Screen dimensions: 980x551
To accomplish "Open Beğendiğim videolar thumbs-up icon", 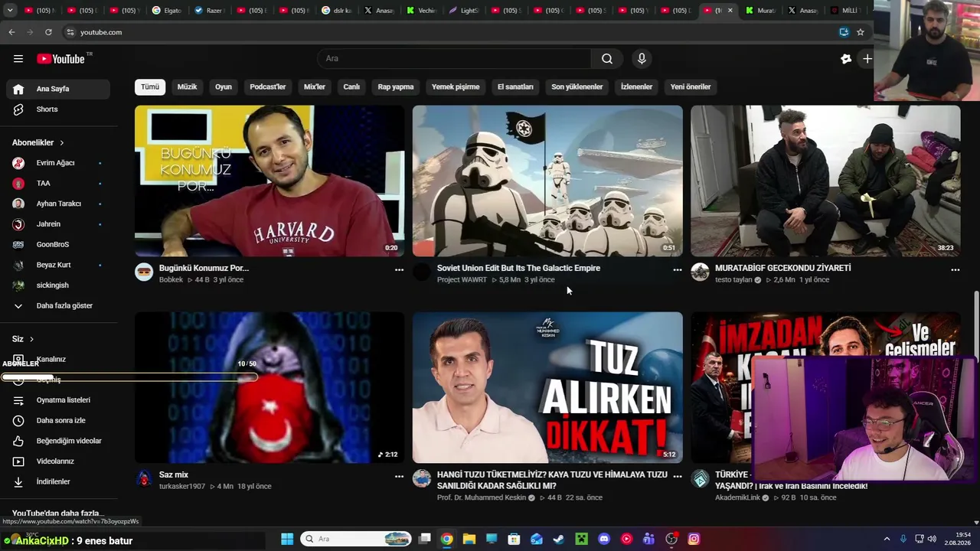I will (19, 441).
